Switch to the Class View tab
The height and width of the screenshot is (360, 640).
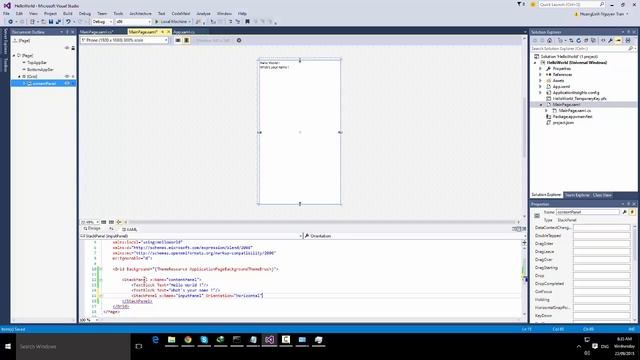602,195
